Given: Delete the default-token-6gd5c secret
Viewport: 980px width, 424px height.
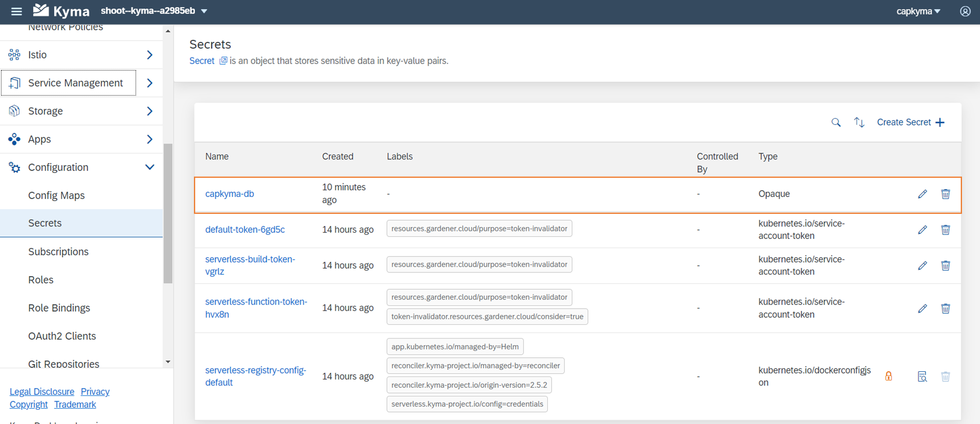Looking at the screenshot, I should click(x=945, y=230).
